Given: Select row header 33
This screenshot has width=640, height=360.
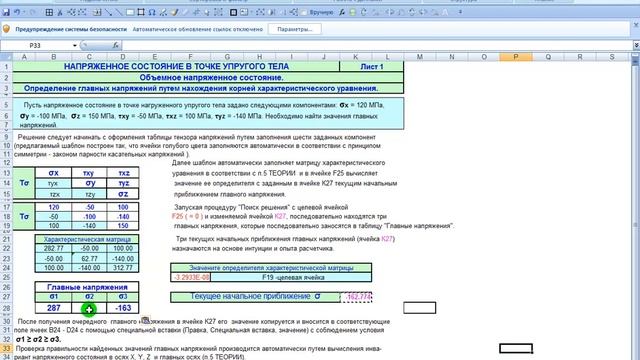Looking at the screenshot, I should [x=6, y=349].
